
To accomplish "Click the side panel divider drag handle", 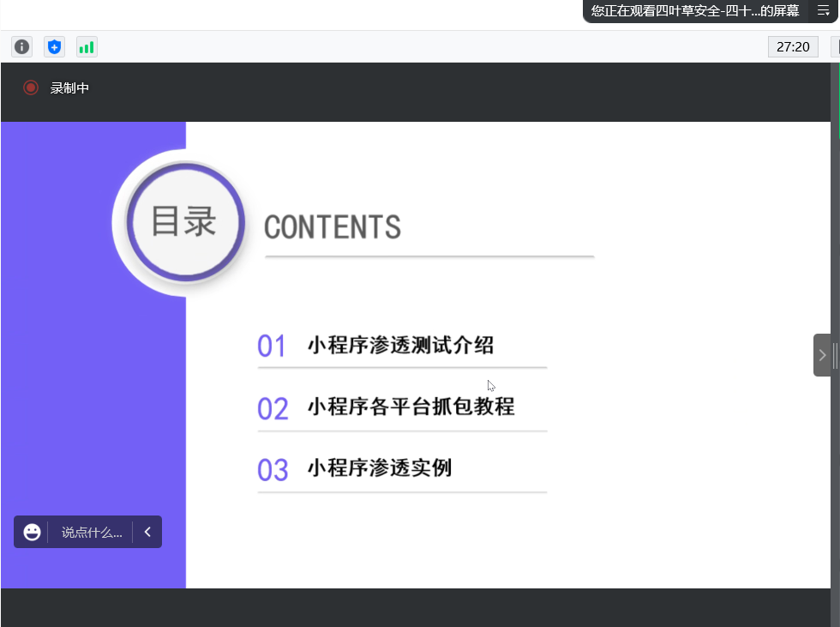I will tap(835, 355).
